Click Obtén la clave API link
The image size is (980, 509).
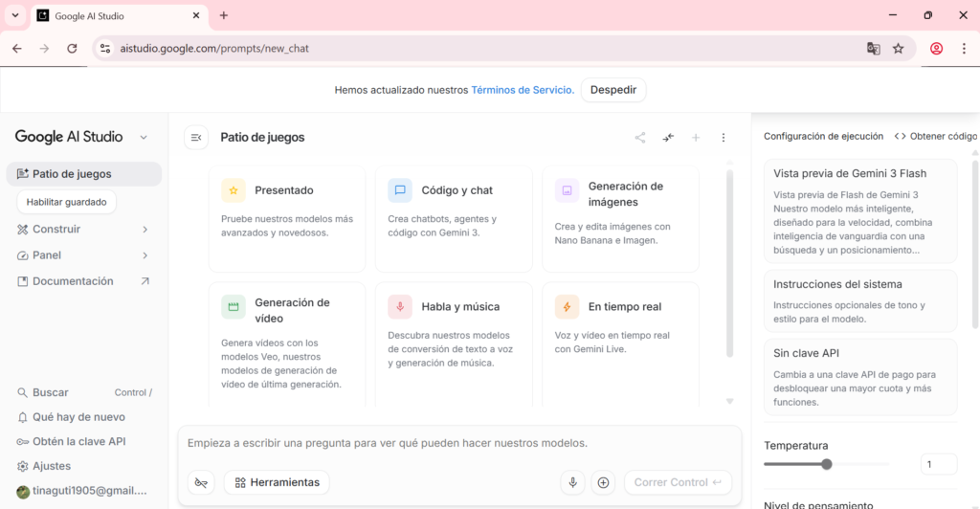click(x=84, y=442)
